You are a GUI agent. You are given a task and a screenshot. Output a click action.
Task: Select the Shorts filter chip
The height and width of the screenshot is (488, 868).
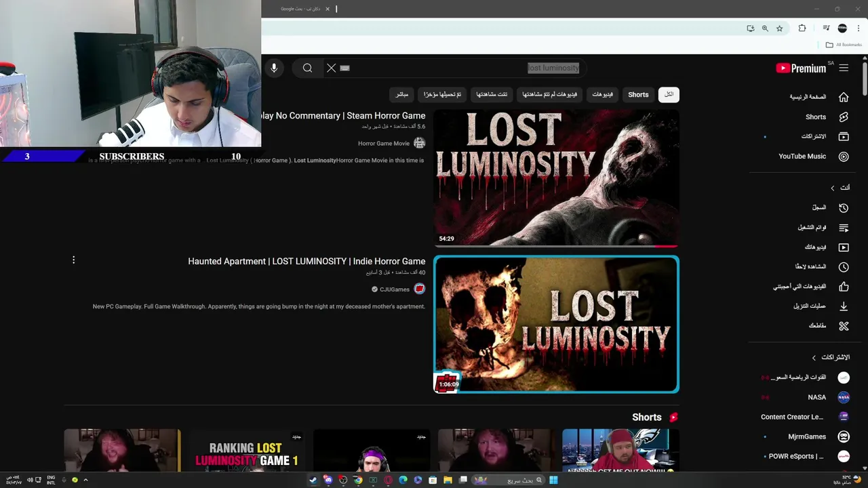tap(638, 94)
